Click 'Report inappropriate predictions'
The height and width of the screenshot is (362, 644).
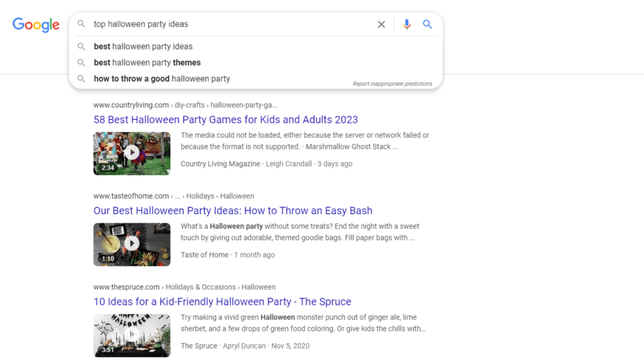pyautogui.click(x=392, y=84)
